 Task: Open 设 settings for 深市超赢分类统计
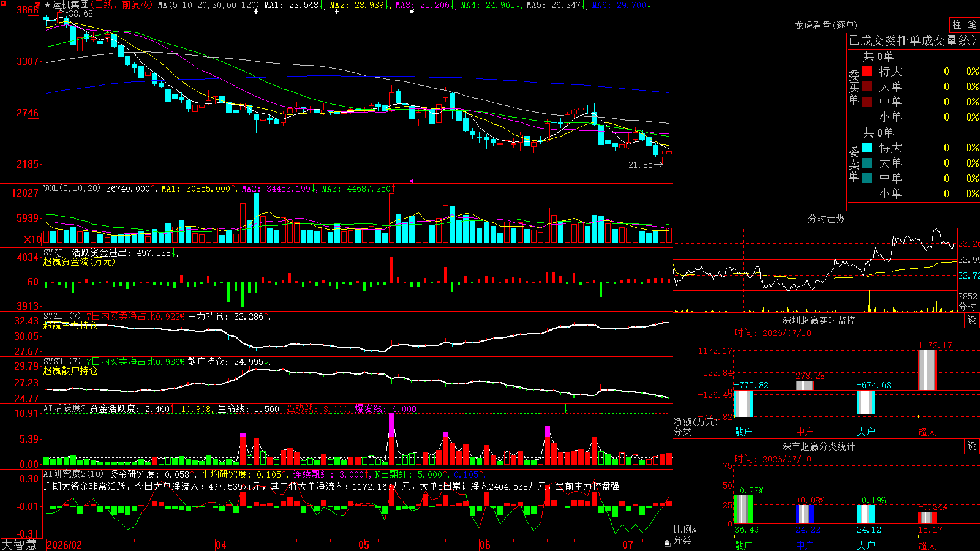[972, 446]
